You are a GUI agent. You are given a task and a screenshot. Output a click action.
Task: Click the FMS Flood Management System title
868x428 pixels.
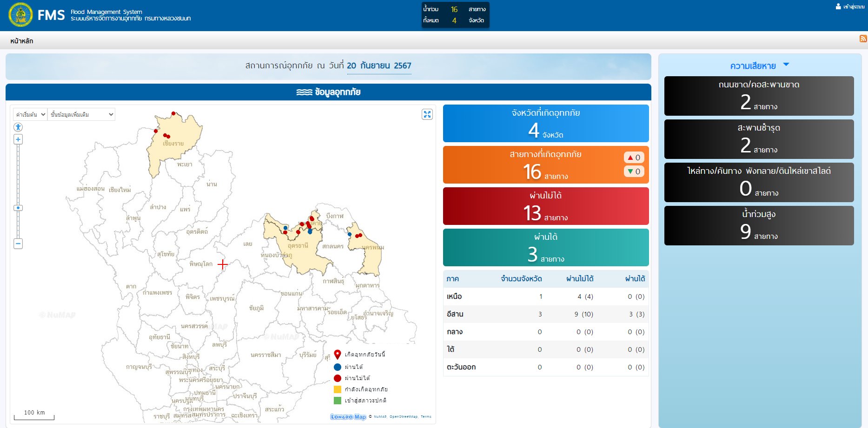(x=114, y=15)
